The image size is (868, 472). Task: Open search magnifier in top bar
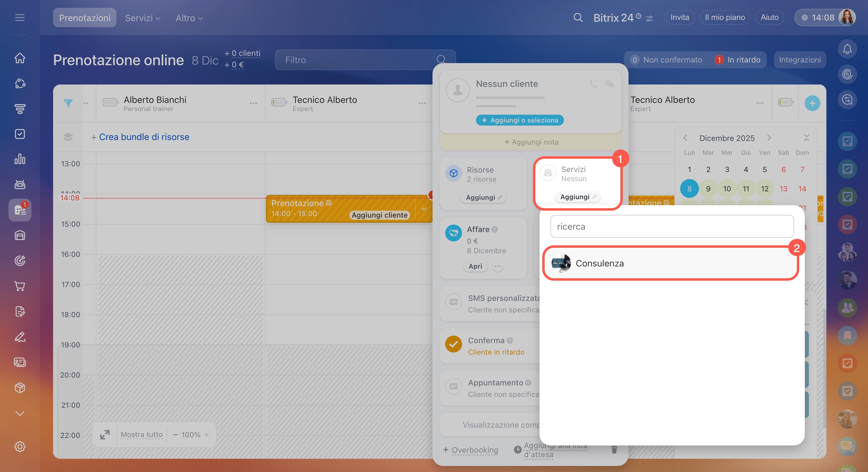click(x=578, y=18)
